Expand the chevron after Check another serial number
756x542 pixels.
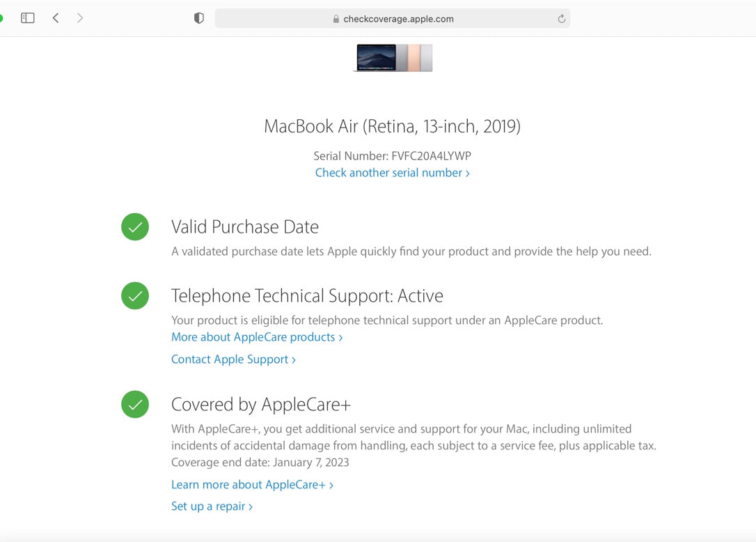[468, 173]
